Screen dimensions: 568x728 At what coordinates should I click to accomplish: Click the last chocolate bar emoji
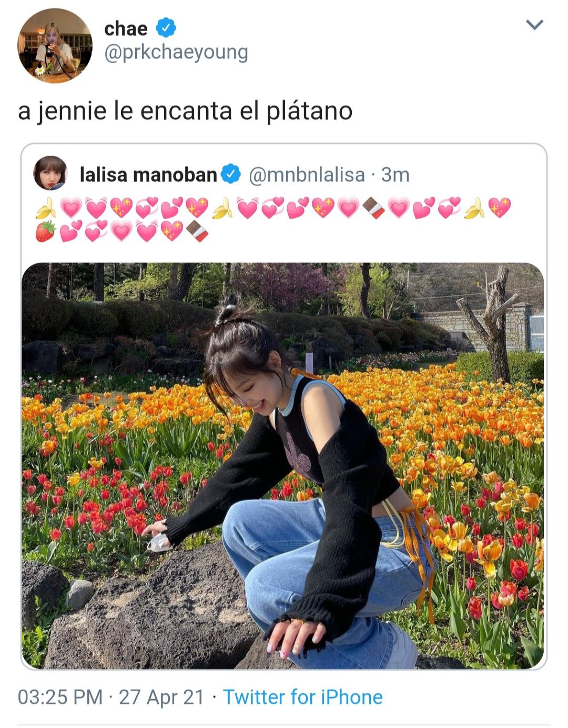click(197, 231)
